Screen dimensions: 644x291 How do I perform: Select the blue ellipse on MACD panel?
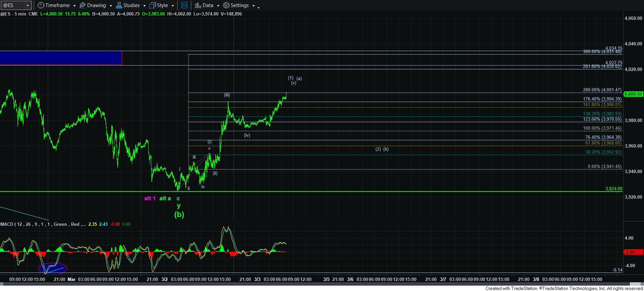coord(53,268)
